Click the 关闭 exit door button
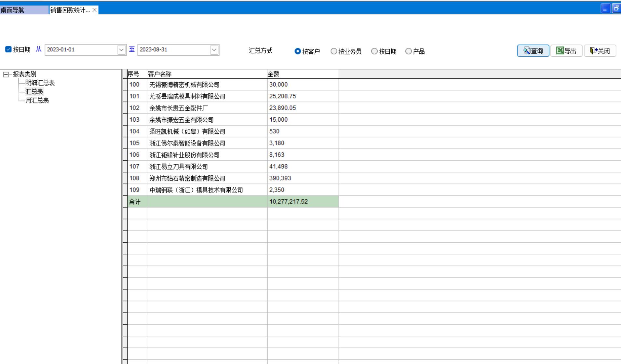The width and height of the screenshot is (621, 364). pos(600,51)
